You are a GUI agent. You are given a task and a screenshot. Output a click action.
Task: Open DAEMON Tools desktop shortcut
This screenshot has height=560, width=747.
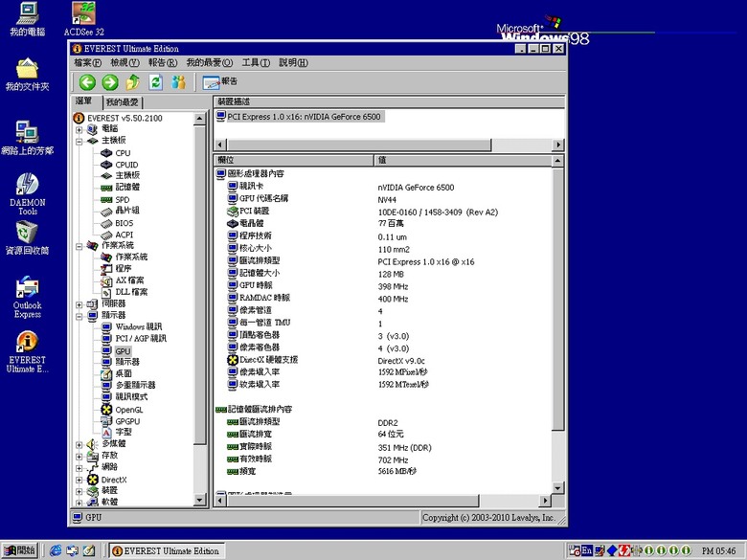[27, 193]
